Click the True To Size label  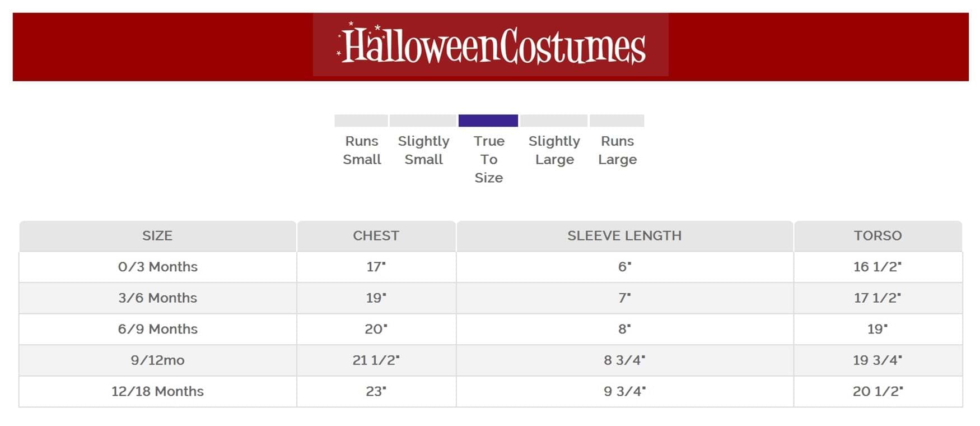(489, 159)
